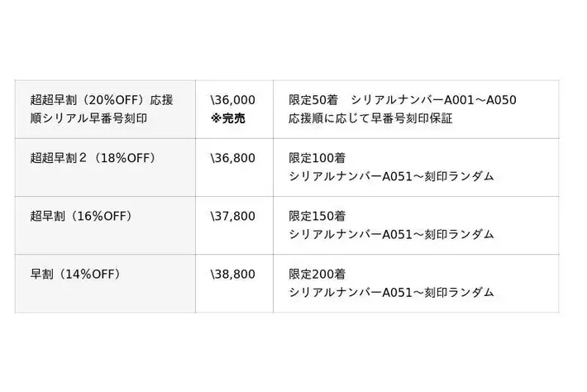Select the 早割（14%OFF） plan cell
The image size is (587, 392).
pyautogui.click(x=74, y=274)
